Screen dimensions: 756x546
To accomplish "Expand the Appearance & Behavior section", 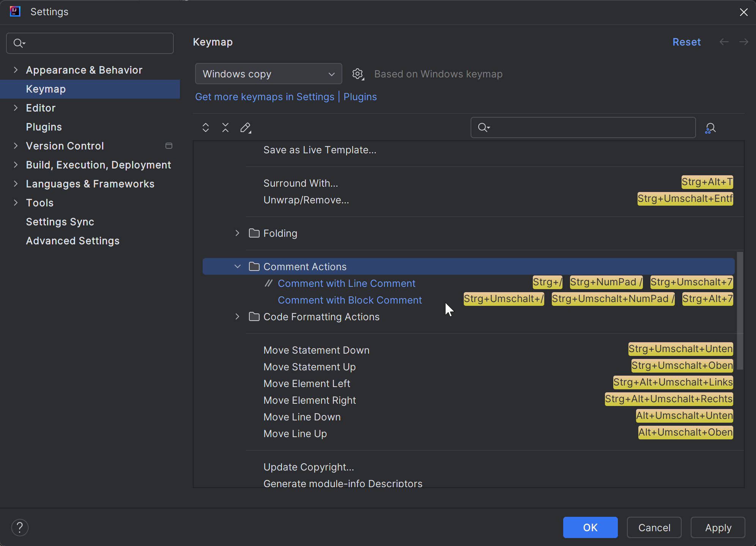I will click(x=16, y=70).
